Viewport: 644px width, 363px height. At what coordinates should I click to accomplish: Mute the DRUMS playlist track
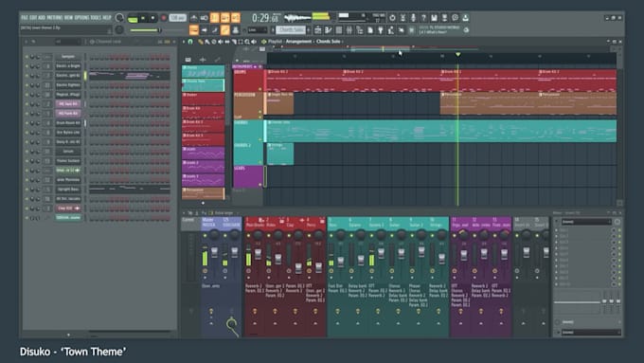260,89
